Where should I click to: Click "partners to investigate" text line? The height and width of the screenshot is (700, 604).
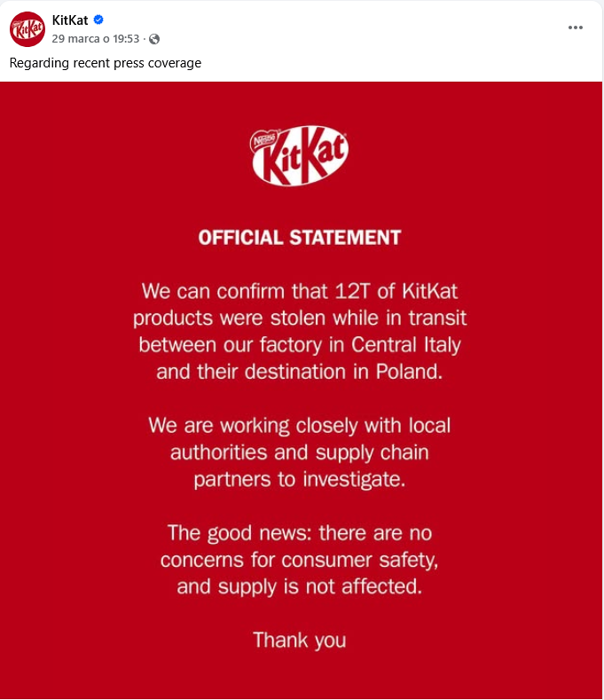pos(300,480)
